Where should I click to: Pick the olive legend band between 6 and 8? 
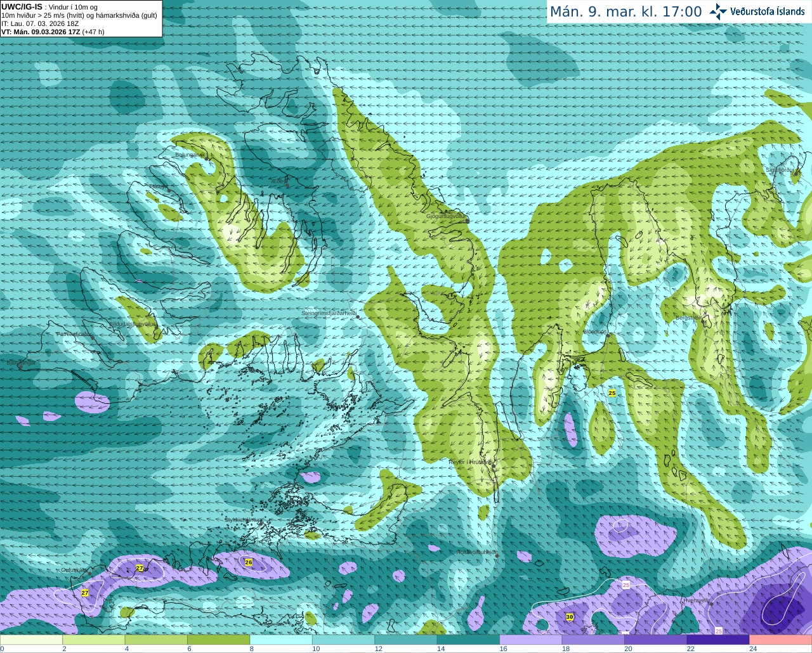click(x=219, y=640)
